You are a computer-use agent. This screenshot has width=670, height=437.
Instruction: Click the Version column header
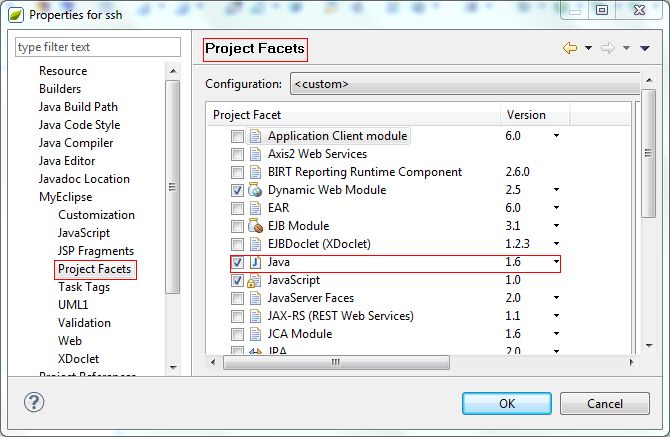tap(535, 115)
